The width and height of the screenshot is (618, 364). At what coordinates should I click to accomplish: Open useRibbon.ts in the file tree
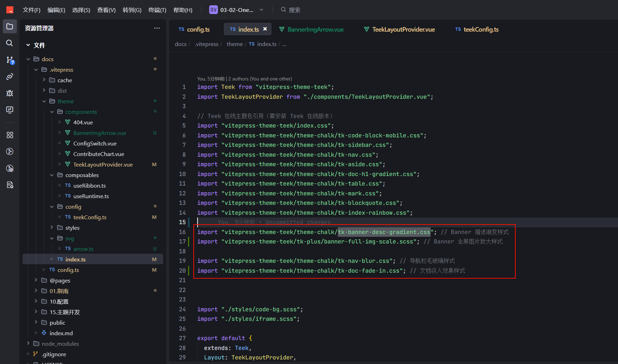(90, 186)
